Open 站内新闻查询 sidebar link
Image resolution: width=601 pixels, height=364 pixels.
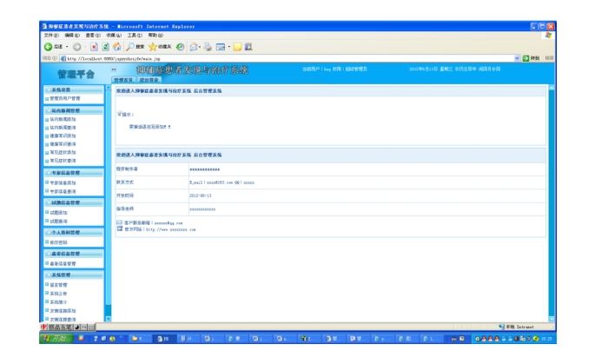[63, 128]
